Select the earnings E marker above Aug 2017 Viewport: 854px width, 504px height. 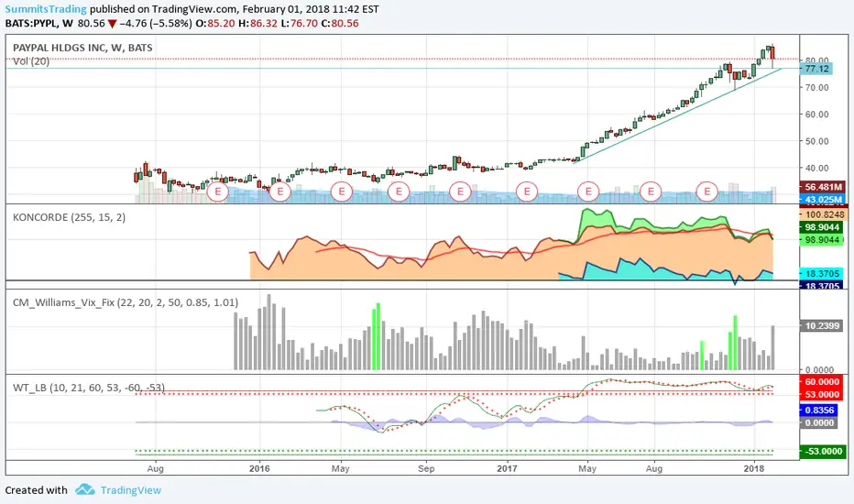(651, 192)
